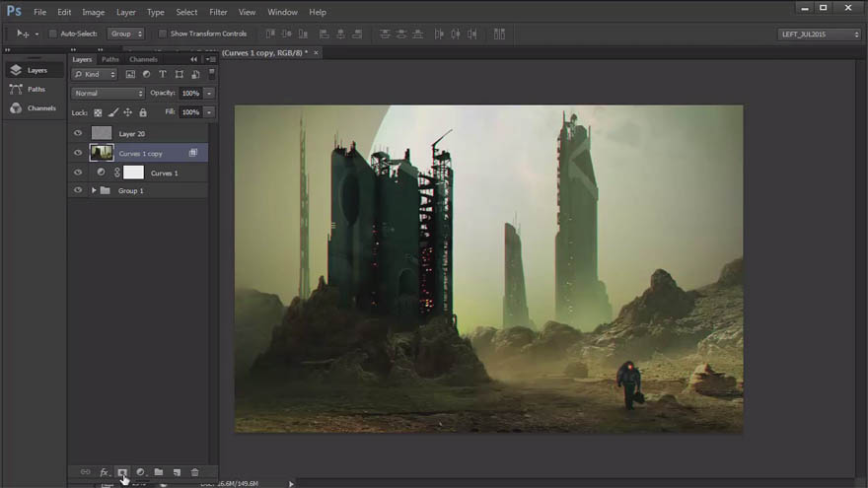868x488 pixels.
Task: Switch to the Channels tab in the panel
Action: pyautogui.click(x=143, y=59)
